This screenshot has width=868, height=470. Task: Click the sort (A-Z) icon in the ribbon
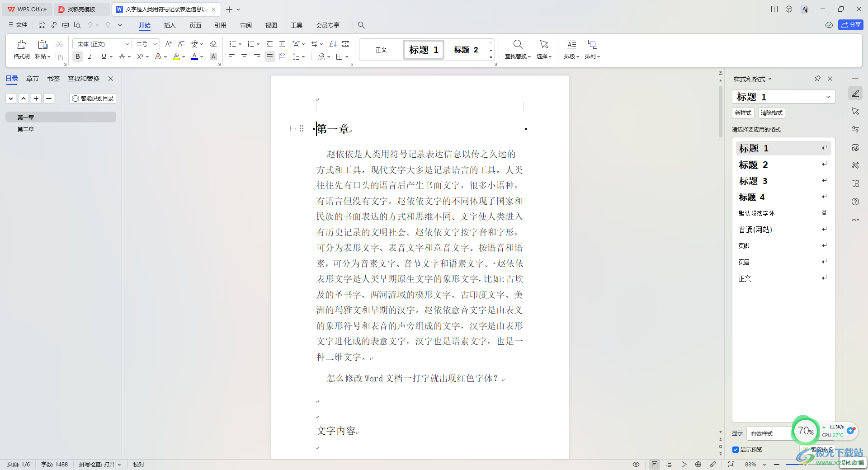[x=333, y=44]
